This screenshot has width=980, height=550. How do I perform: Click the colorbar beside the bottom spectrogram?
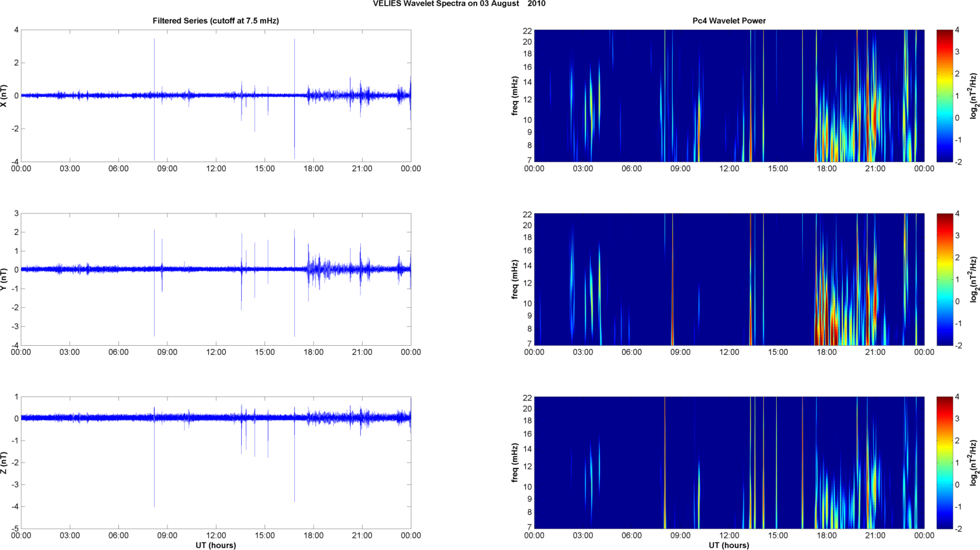[944, 463]
